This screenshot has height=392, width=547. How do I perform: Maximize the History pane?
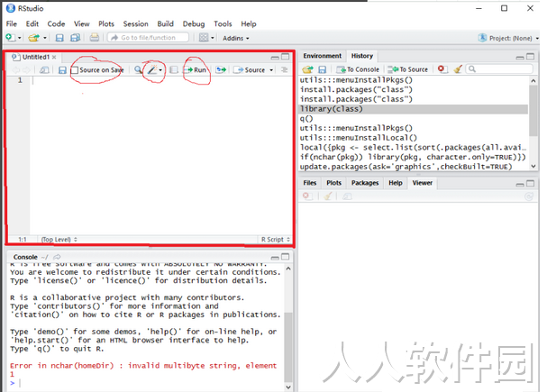pos(530,57)
